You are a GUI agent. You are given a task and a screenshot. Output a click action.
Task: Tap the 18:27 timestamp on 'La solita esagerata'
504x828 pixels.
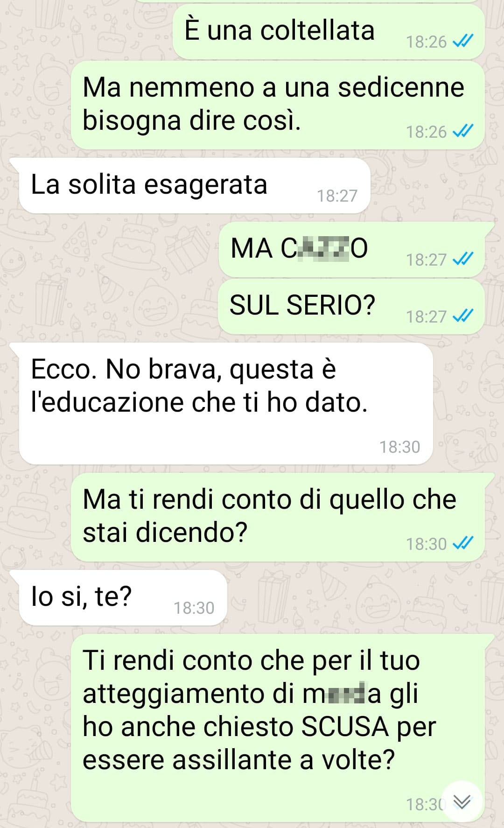coord(337,196)
